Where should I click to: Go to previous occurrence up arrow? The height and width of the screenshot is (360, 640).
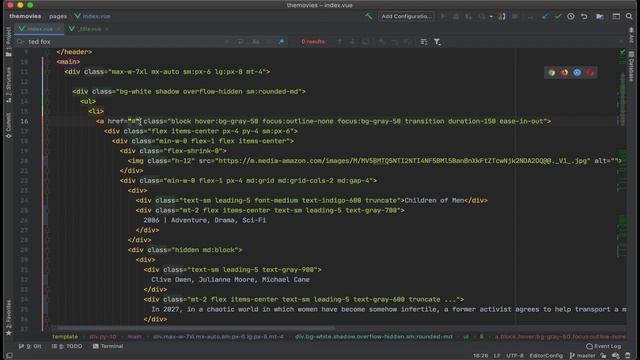point(340,42)
